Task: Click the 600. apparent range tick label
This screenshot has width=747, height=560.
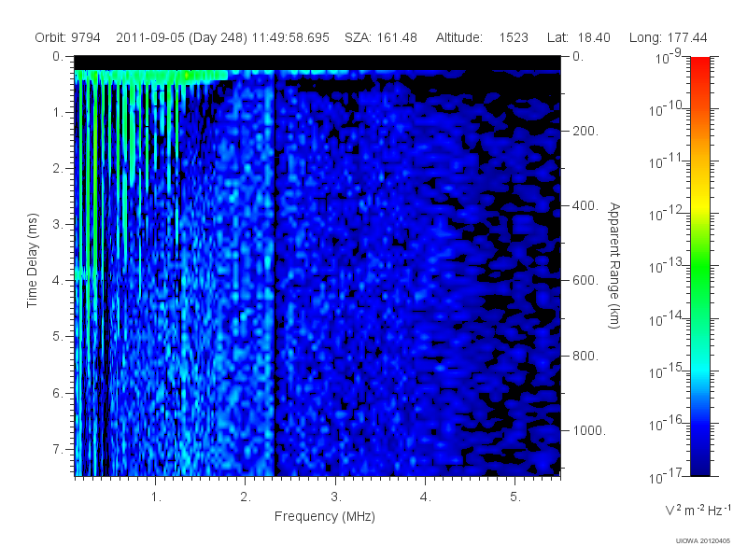Action: pos(585,281)
